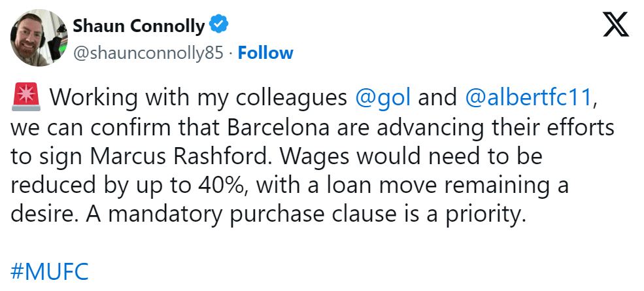
Task: Visit the @shaunconnolly85 handle
Action: click(148, 54)
